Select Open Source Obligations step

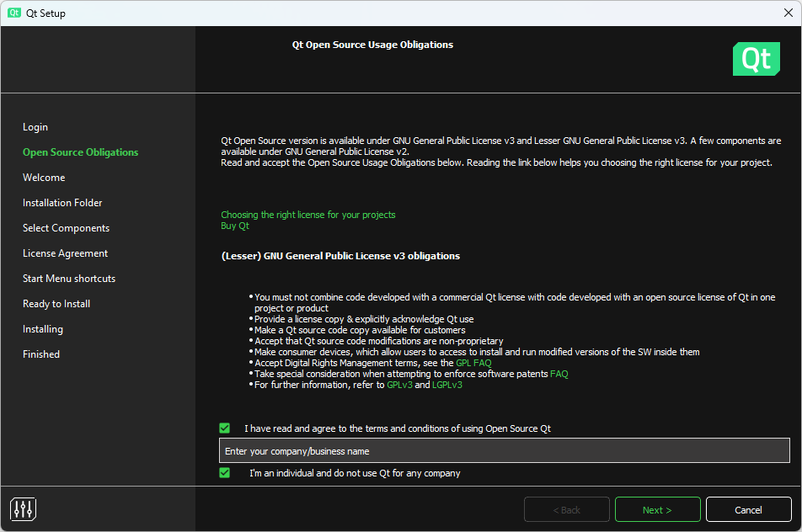[x=80, y=152]
